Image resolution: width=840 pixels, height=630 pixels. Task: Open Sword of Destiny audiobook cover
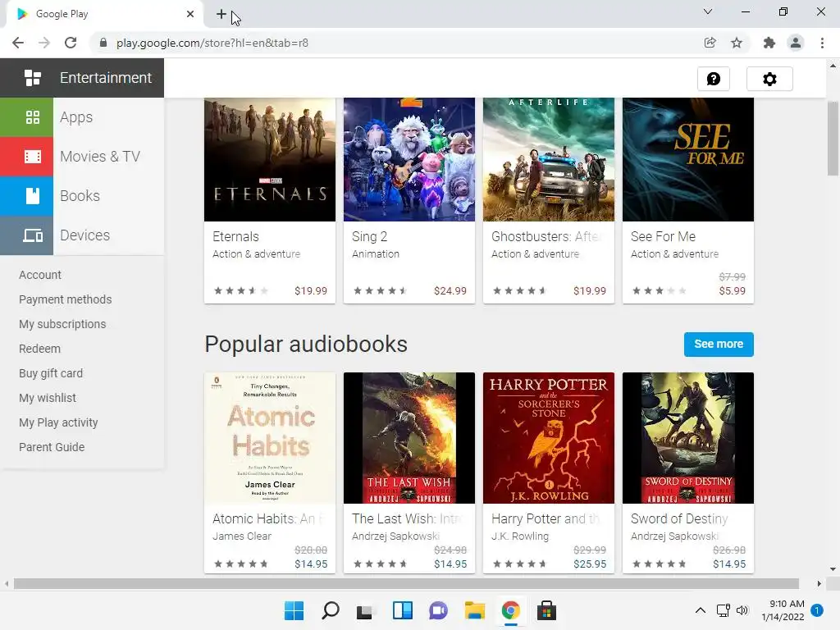point(688,438)
